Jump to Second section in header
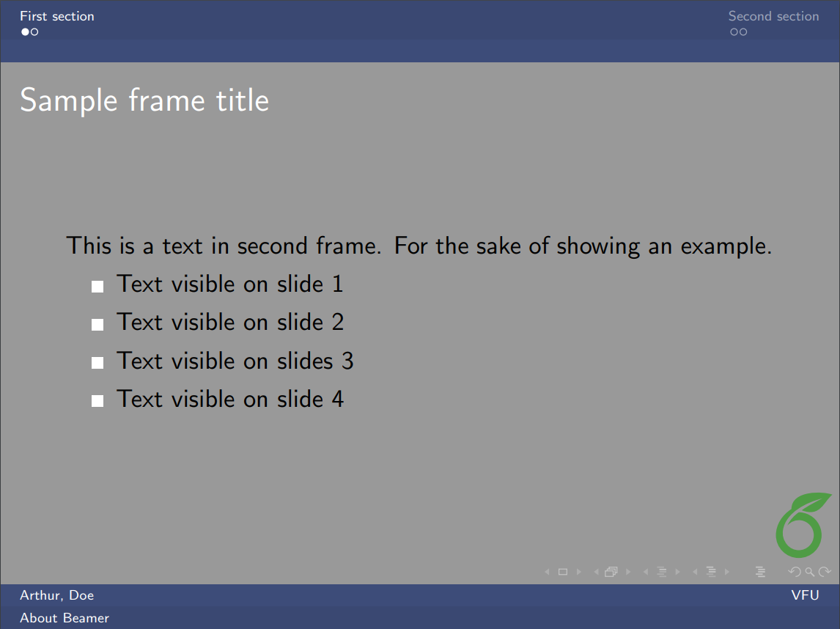 pos(773,16)
